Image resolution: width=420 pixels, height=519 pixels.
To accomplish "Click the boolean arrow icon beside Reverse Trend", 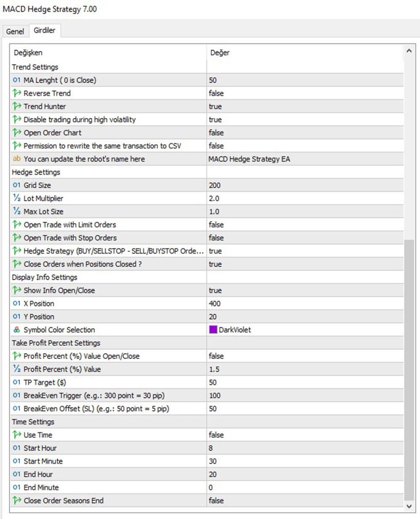I will click(17, 93).
